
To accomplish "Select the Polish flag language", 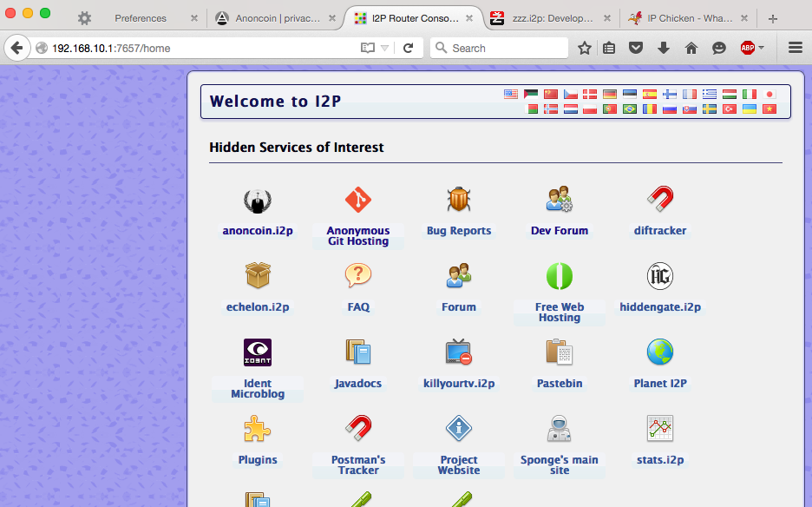I will (590, 109).
